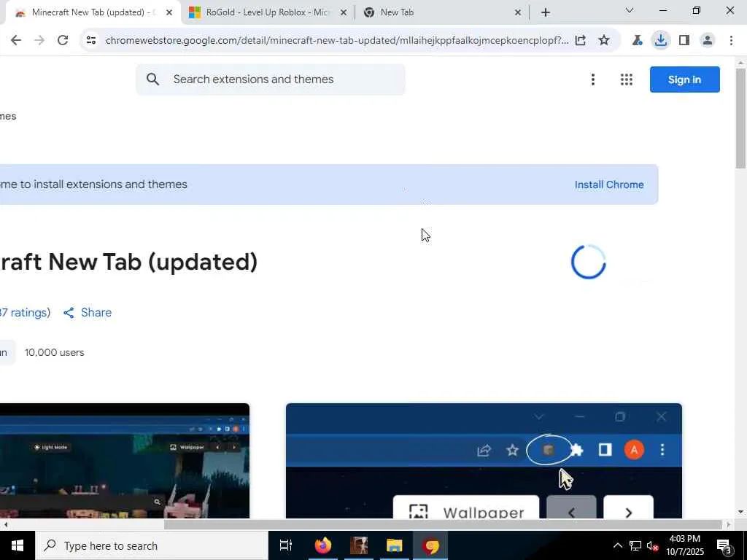
Task: Launch Firefox from the taskbar
Action: 323,545
